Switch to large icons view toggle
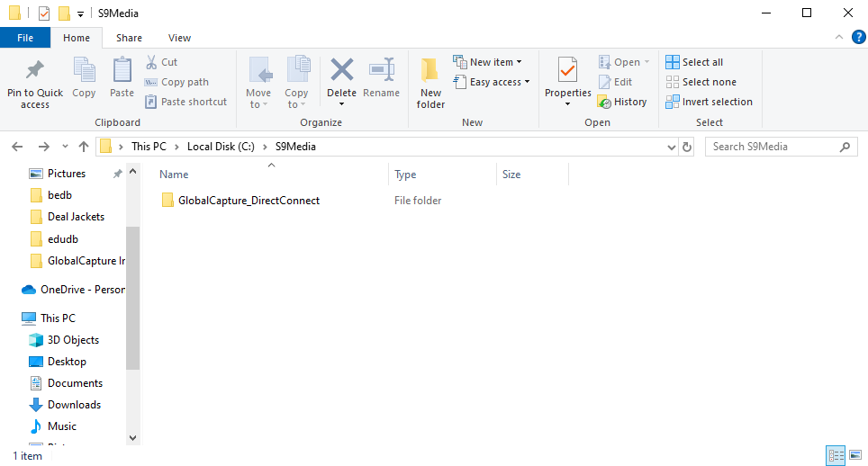868x466 pixels. click(852, 456)
